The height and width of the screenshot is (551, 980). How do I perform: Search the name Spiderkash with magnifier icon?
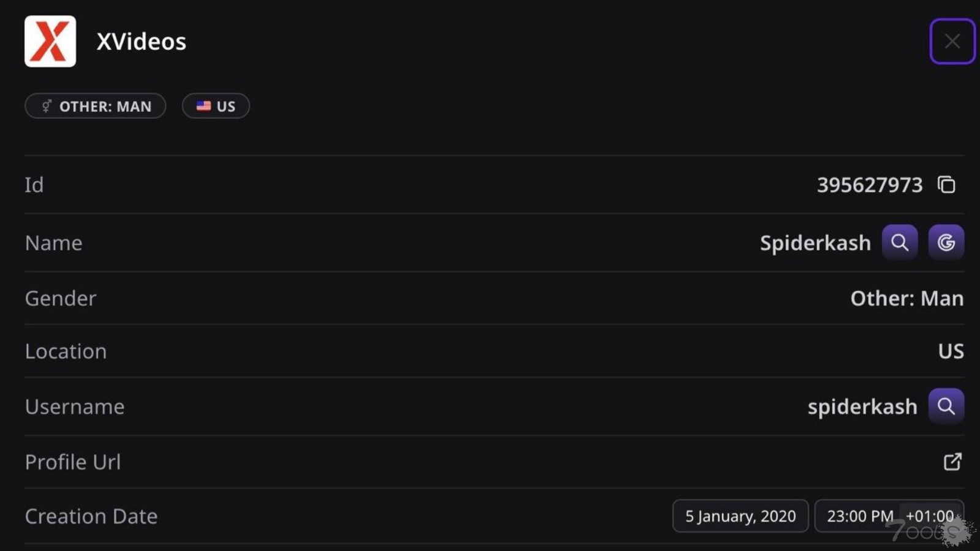click(899, 242)
